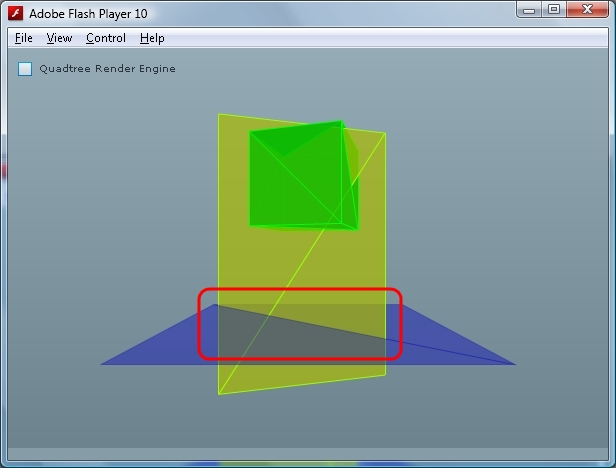Viewport: 616px width, 468px height.
Task: Click the "Quadtree Render Engine" label text
Action: point(107,69)
